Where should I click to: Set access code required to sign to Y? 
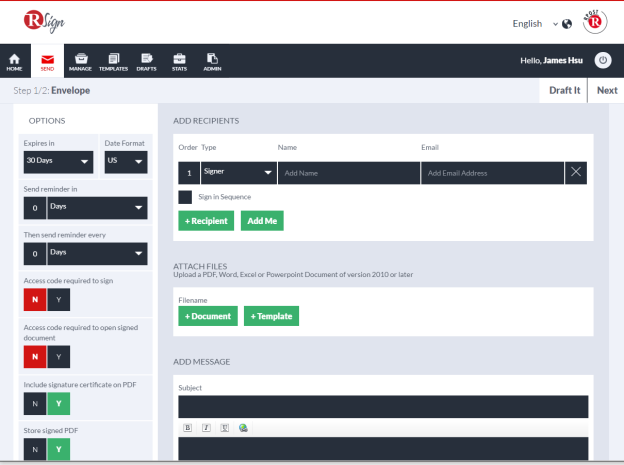pos(58,300)
